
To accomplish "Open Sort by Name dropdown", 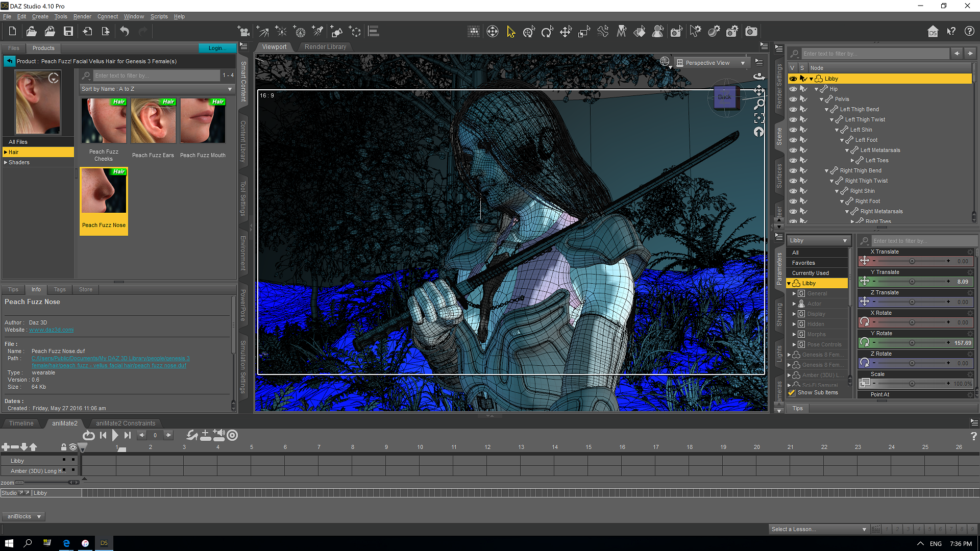I will coord(157,89).
